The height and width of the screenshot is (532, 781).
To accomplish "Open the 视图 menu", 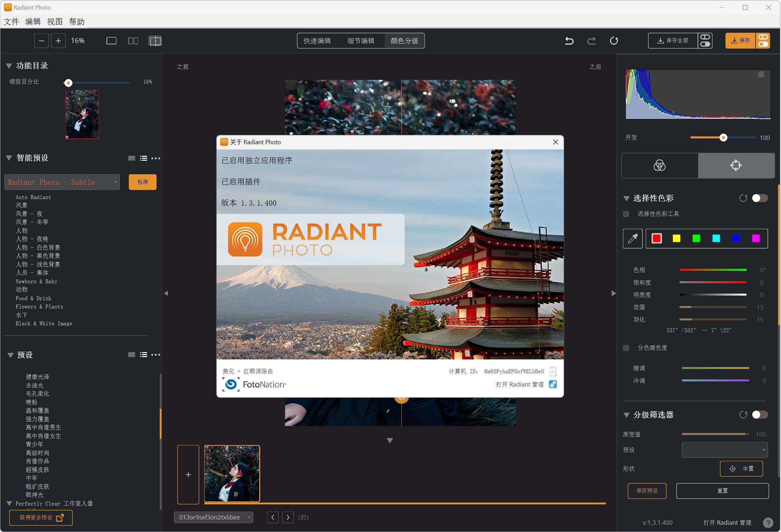I will (x=55, y=22).
